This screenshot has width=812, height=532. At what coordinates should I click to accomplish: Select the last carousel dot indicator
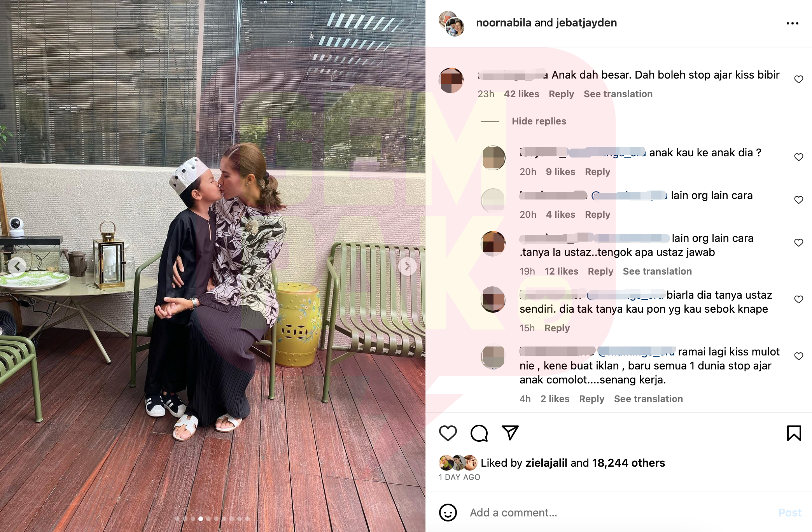pos(247,519)
